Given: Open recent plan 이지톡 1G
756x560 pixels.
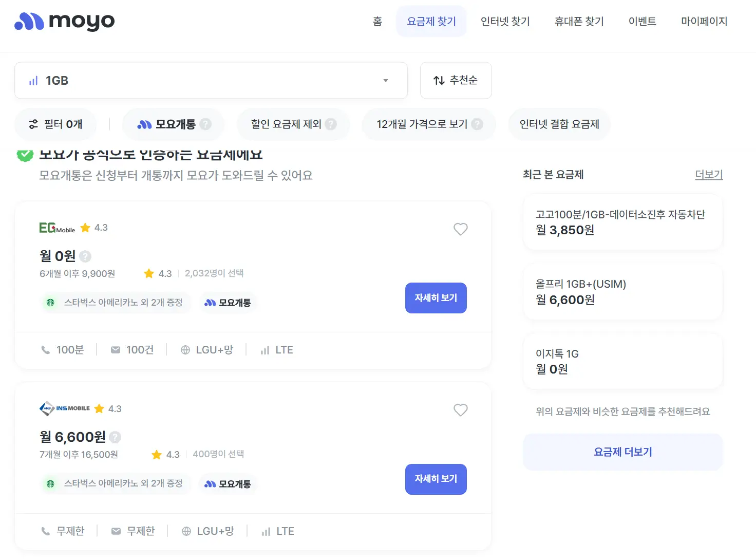Looking at the screenshot, I should coord(623,361).
